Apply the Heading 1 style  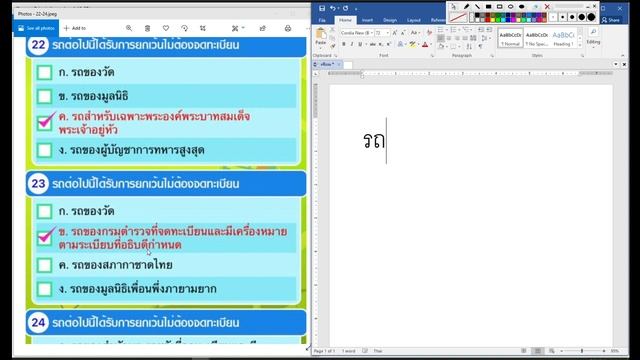[x=564, y=38]
